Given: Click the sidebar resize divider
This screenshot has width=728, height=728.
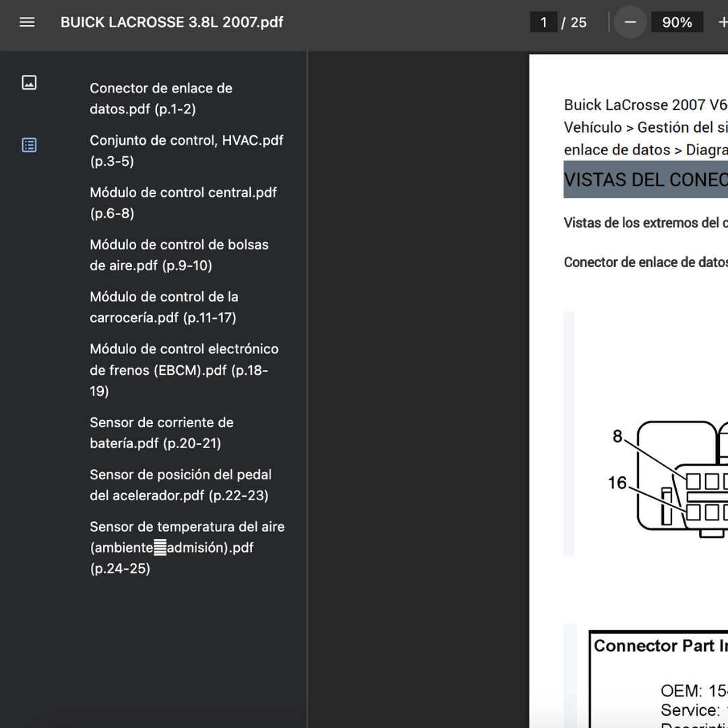Looking at the screenshot, I should (x=307, y=390).
